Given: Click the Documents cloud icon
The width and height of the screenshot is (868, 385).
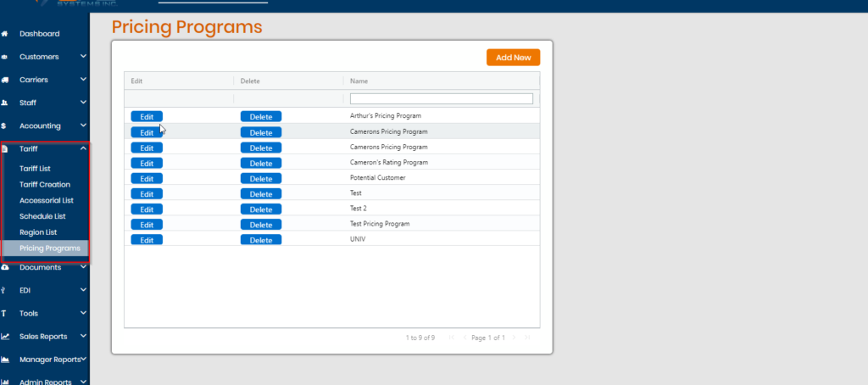Looking at the screenshot, I should coord(4,267).
